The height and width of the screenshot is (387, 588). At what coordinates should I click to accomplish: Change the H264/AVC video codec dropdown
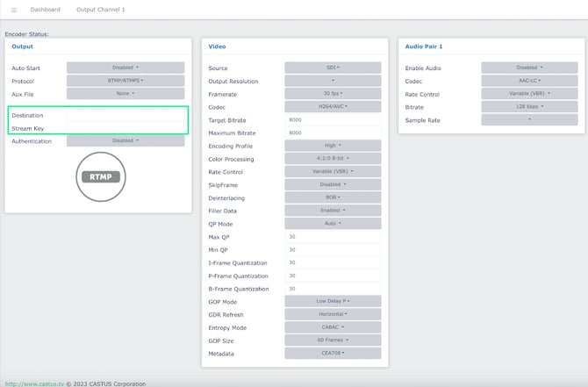click(333, 107)
